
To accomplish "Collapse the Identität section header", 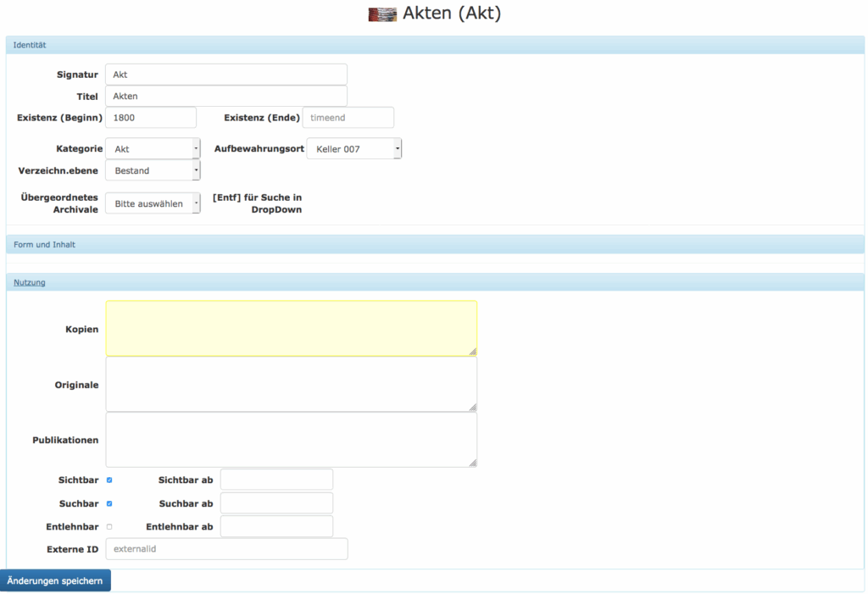I will [30, 44].
